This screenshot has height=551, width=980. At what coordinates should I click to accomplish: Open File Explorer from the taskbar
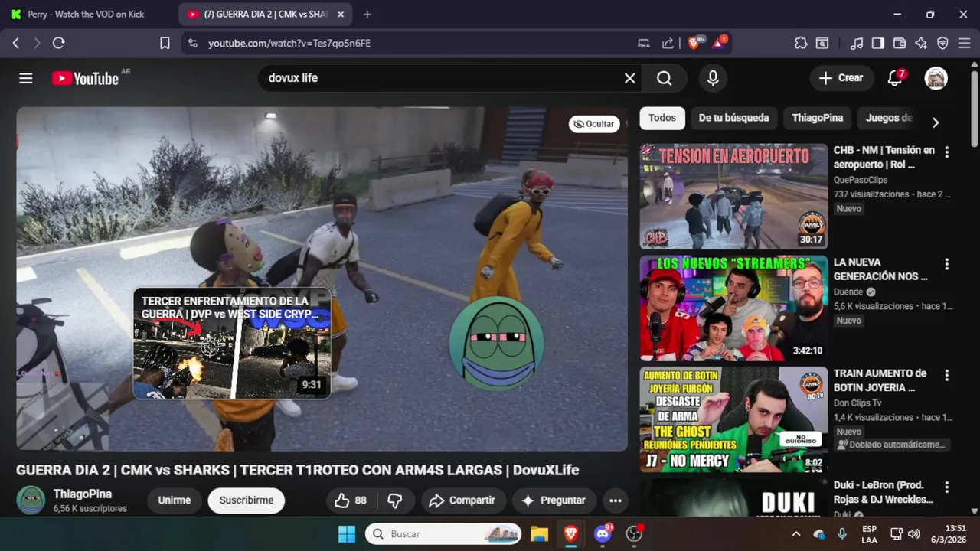539,533
